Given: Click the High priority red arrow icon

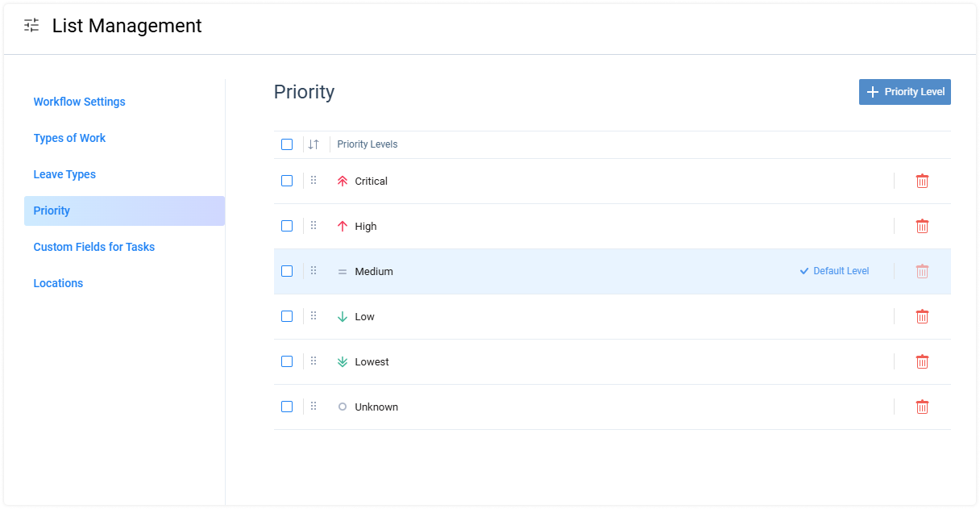Looking at the screenshot, I should click(342, 226).
